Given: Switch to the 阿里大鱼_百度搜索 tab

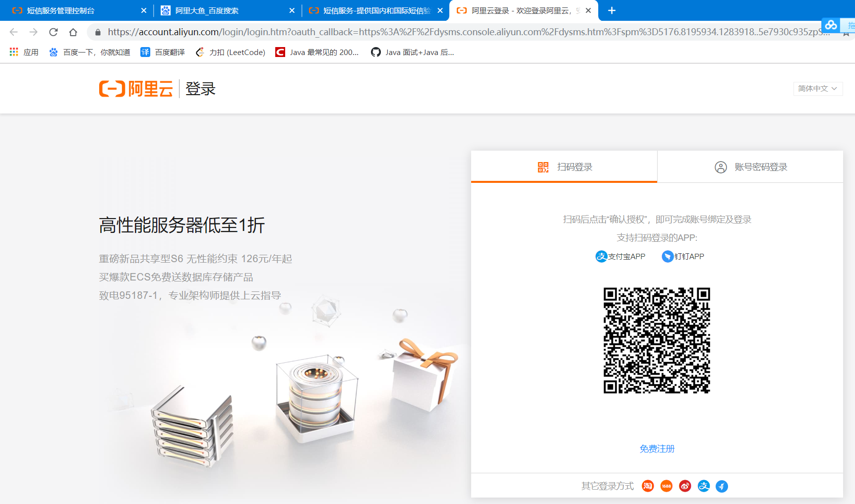Looking at the screenshot, I should pyautogui.click(x=227, y=10).
